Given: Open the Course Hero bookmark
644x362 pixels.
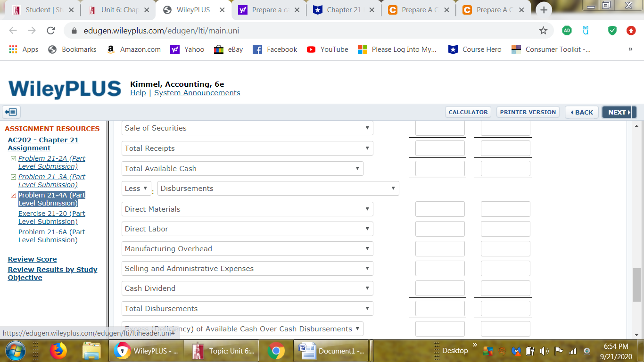Looking at the screenshot, I should click(475, 49).
